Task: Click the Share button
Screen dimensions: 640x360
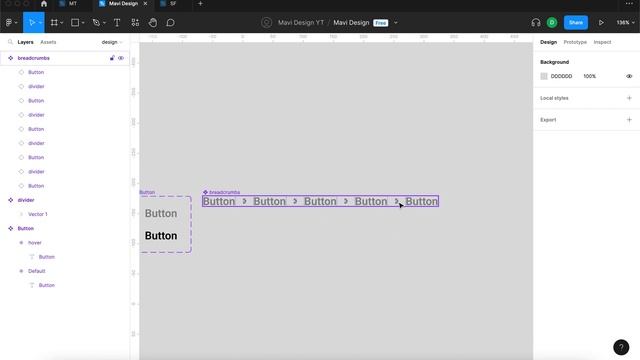Action: click(x=576, y=23)
